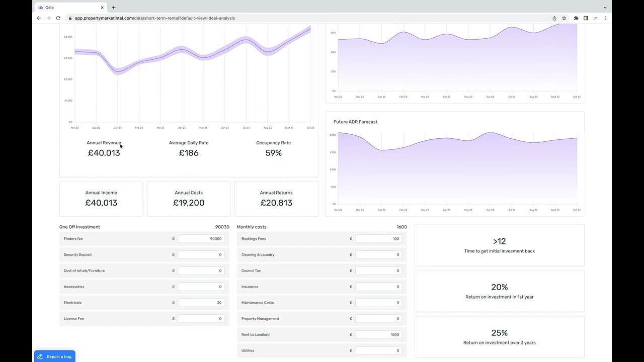Expand the tab search chevron
The height and width of the screenshot is (362, 644).
pyautogui.click(x=605, y=8)
